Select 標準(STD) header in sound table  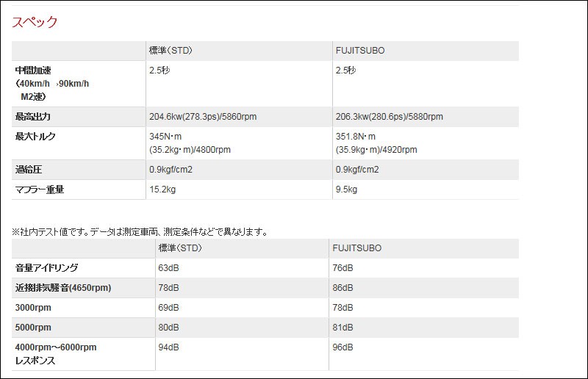click(180, 248)
